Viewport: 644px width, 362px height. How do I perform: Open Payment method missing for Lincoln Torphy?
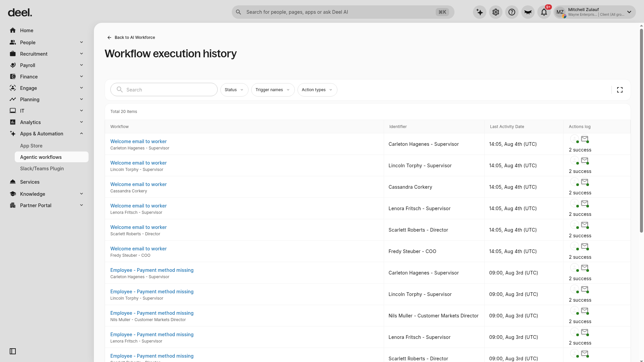coord(152,292)
